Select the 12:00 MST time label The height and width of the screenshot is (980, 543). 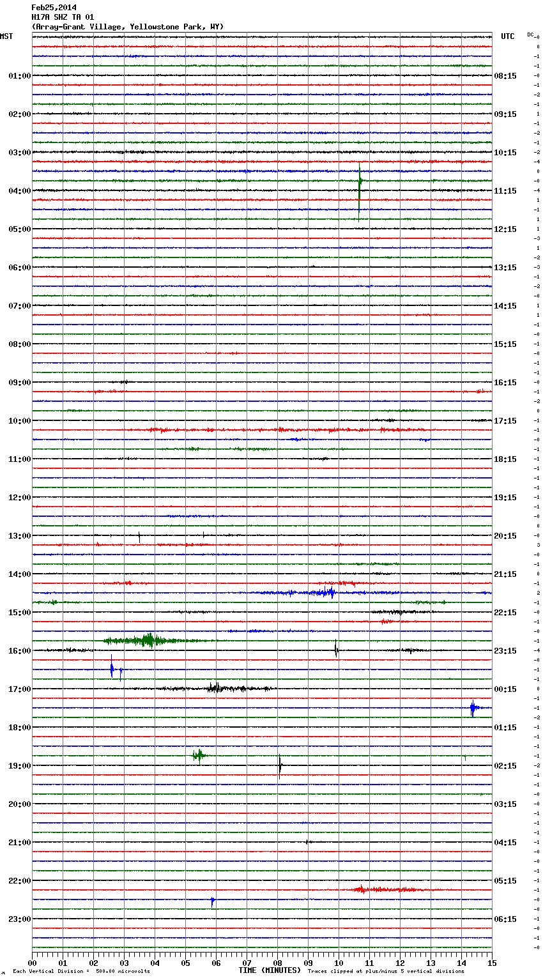pos(20,498)
